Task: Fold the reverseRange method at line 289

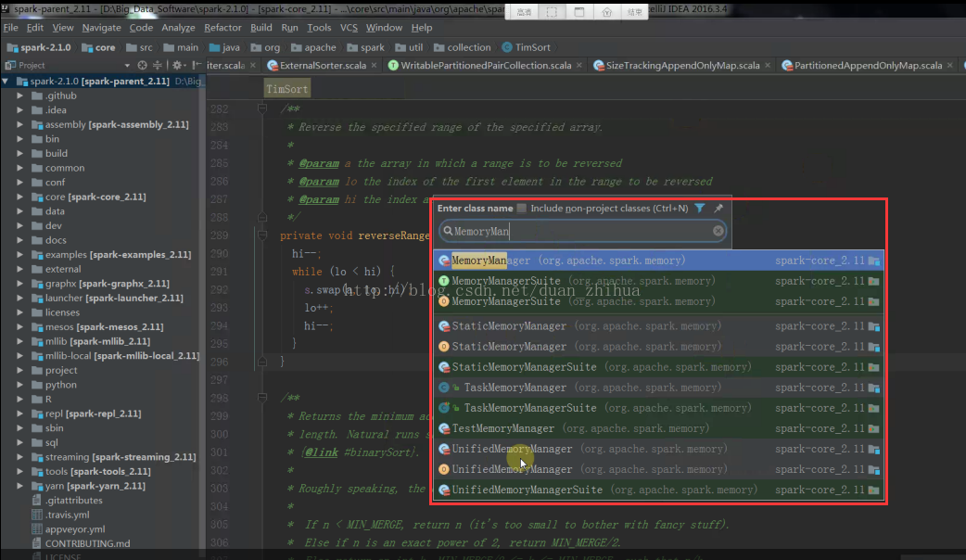Action: click(261, 235)
